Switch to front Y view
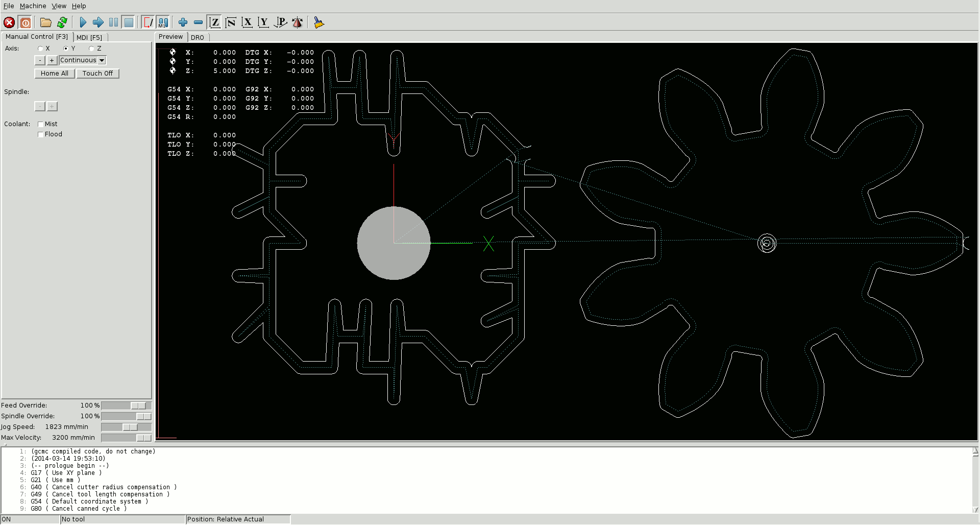The image size is (980, 525). tap(263, 22)
